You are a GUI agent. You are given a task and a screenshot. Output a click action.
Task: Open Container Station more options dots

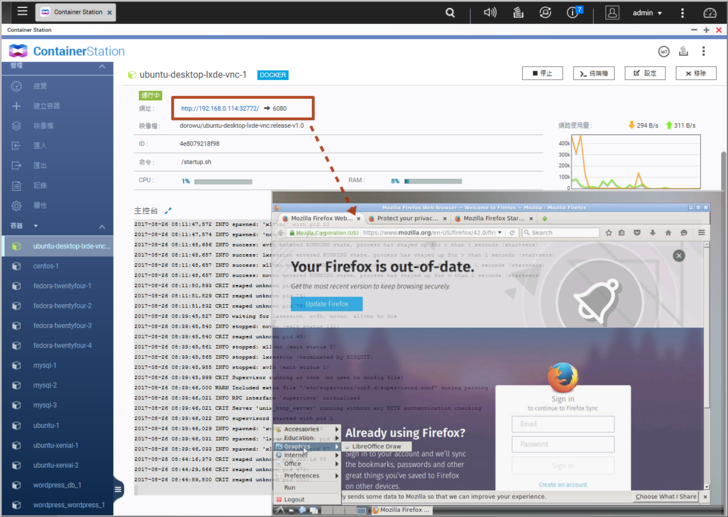pyautogui.click(x=703, y=51)
